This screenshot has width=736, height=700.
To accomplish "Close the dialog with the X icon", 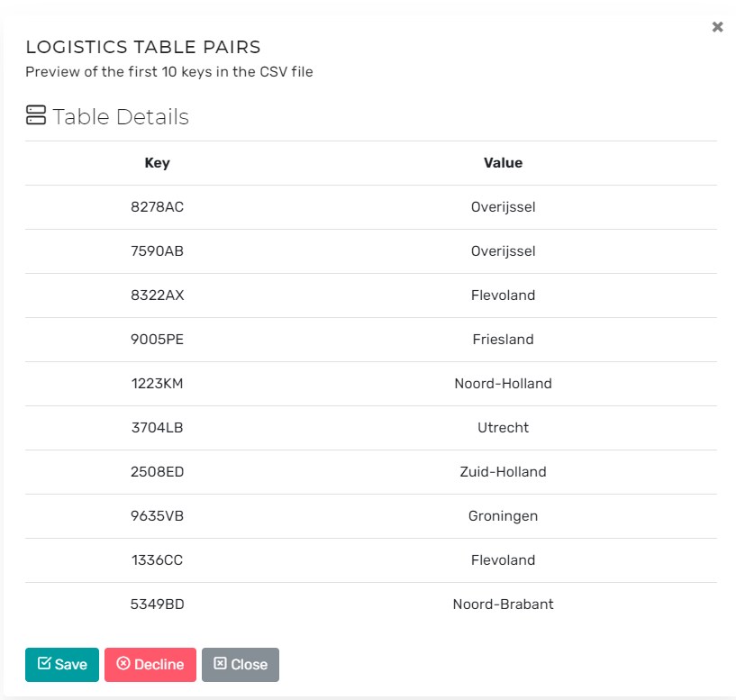I will tap(717, 27).
